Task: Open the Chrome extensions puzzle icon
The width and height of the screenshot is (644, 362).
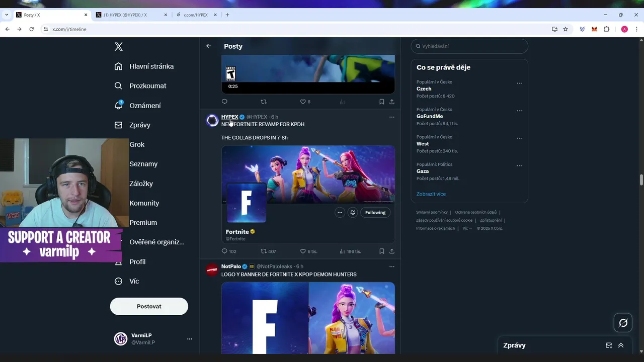Action: point(607,29)
